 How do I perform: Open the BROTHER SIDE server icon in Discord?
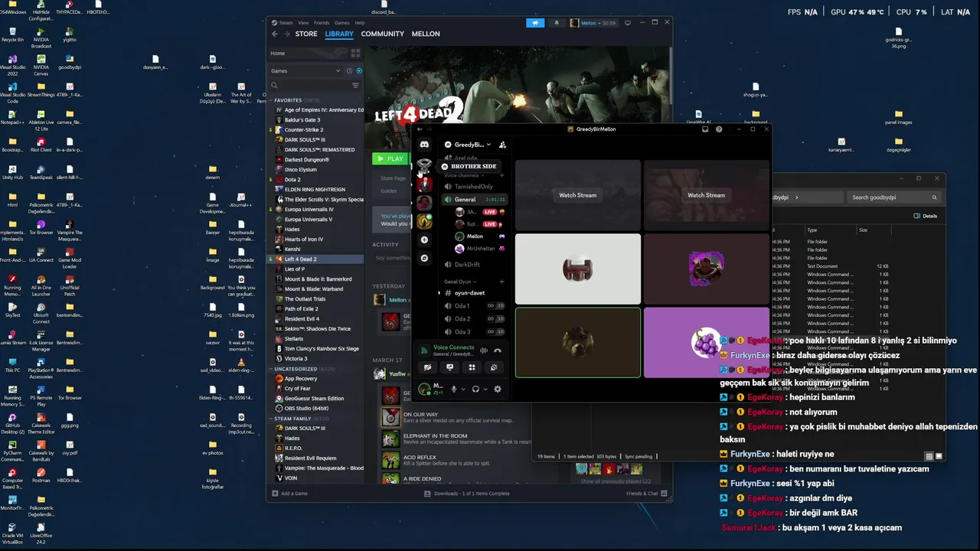pyautogui.click(x=424, y=166)
